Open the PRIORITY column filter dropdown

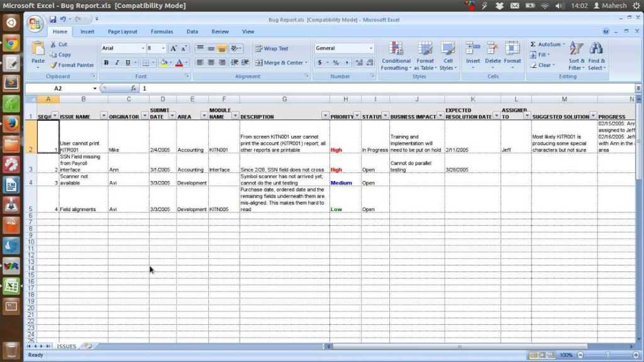(356, 116)
